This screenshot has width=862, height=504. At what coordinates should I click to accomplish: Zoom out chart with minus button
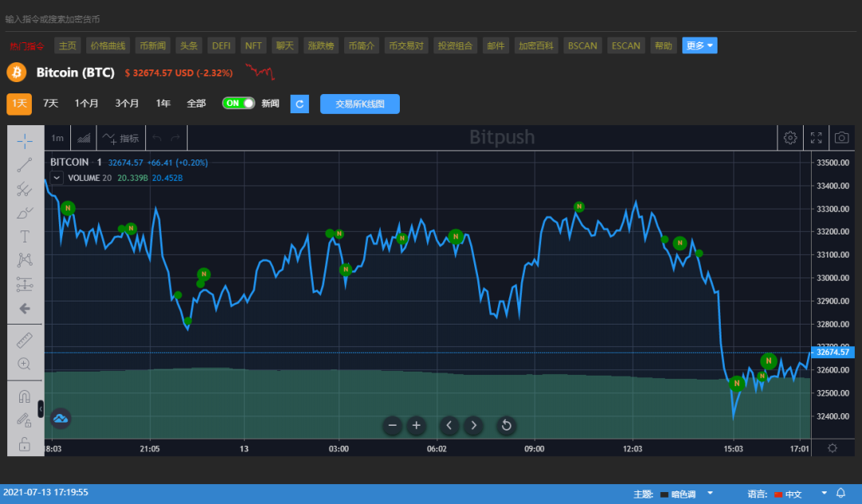(393, 425)
